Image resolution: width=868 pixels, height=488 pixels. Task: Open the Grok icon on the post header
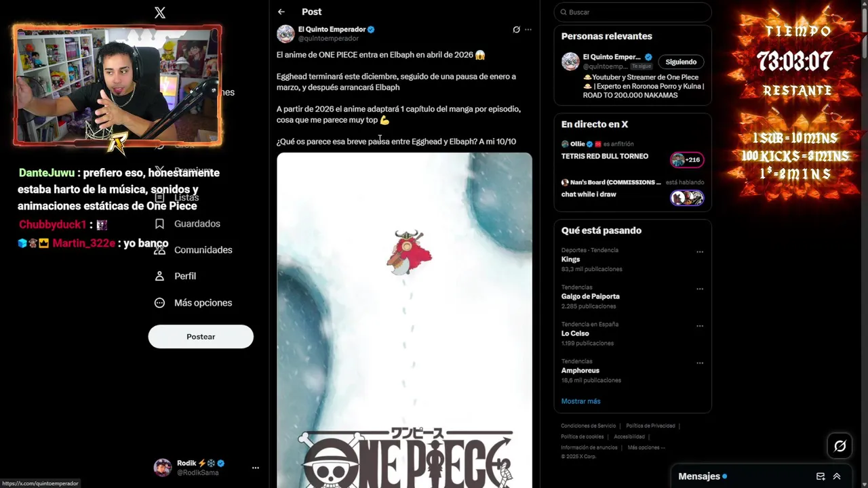coord(516,29)
